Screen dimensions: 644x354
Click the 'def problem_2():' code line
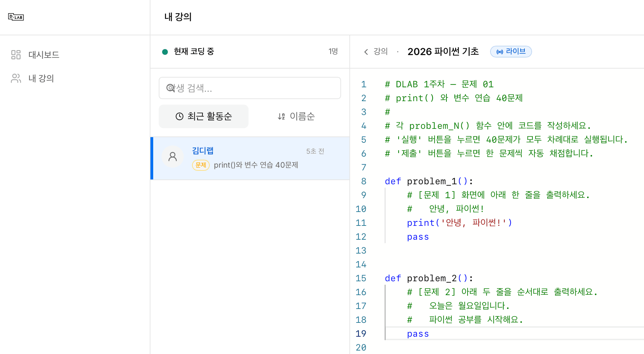pos(429,278)
